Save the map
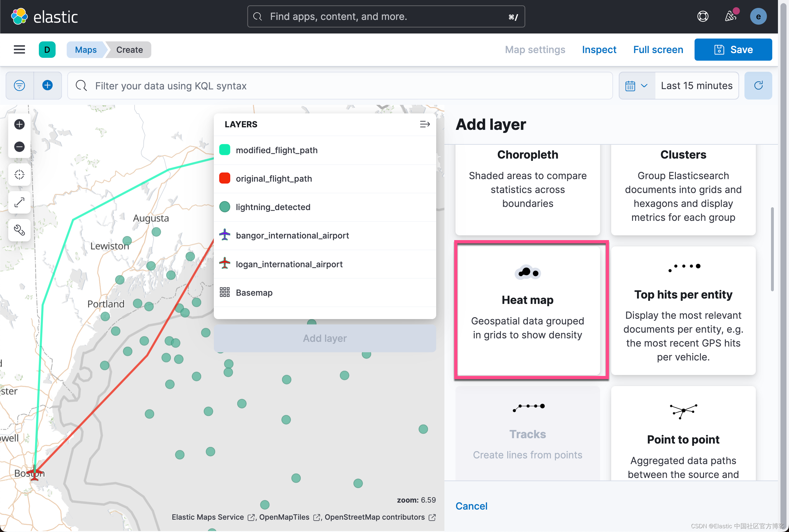 tap(733, 50)
